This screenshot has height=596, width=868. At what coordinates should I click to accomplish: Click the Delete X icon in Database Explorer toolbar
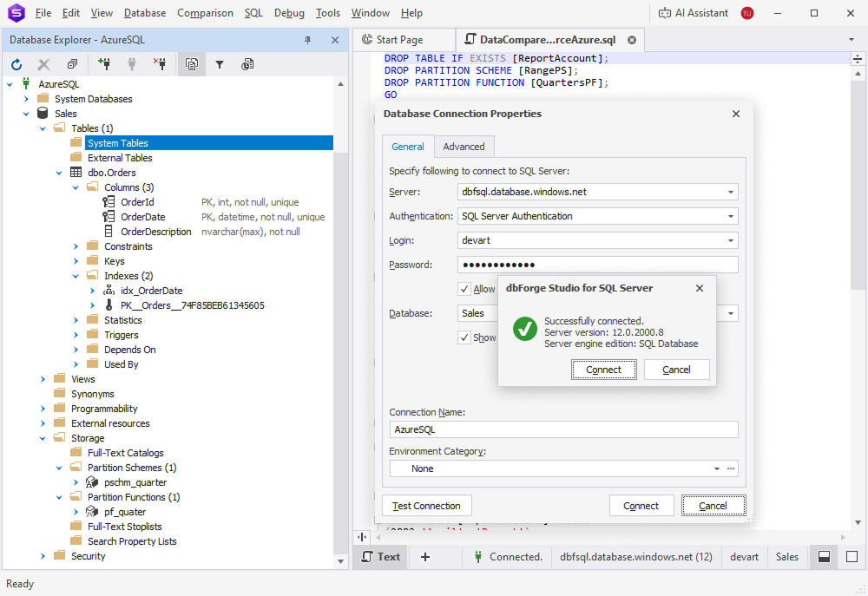pos(43,65)
